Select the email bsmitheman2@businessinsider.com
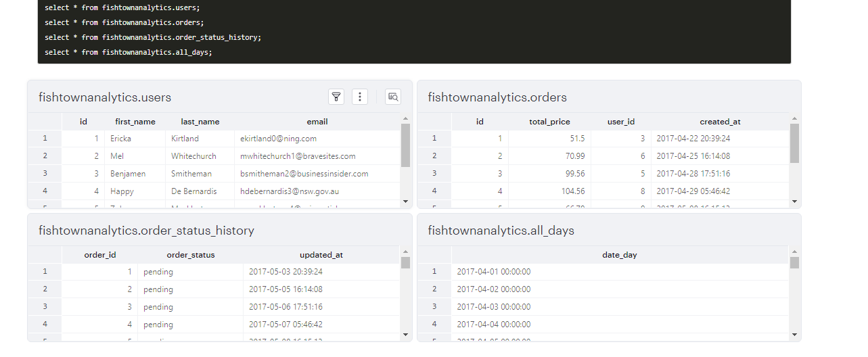The height and width of the screenshot is (357, 868). [x=317, y=174]
